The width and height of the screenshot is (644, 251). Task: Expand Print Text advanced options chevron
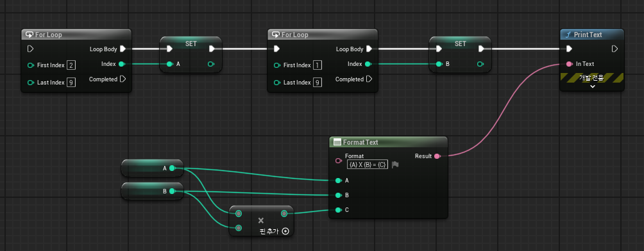[592, 86]
